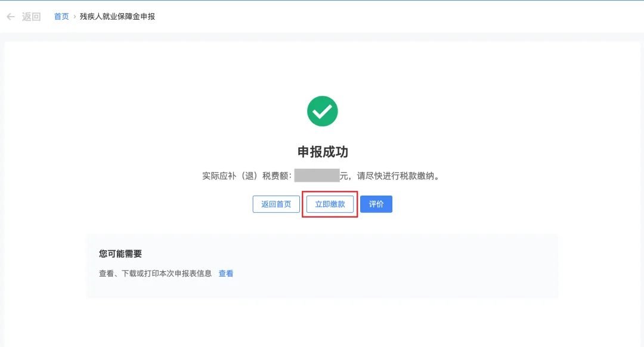
Task: Click the green success checkmark icon
Action: tap(322, 111)
